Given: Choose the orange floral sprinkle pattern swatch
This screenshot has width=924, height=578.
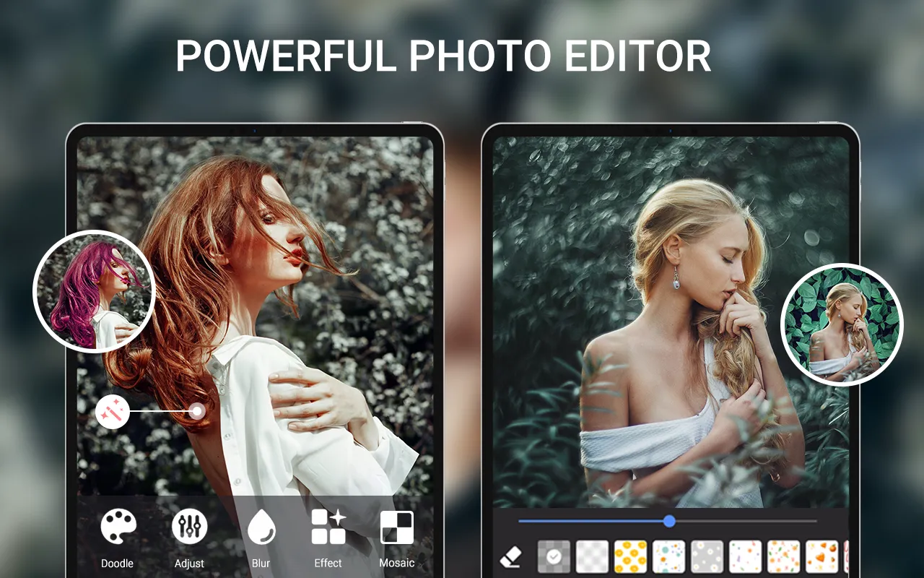Looking at the screenshot, I should (x=783, y=556).
